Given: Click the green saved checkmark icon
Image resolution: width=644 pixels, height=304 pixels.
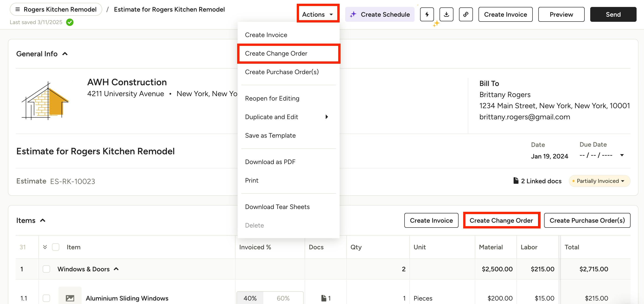Looking at the screenshot, I should click(x=70, y=22).
